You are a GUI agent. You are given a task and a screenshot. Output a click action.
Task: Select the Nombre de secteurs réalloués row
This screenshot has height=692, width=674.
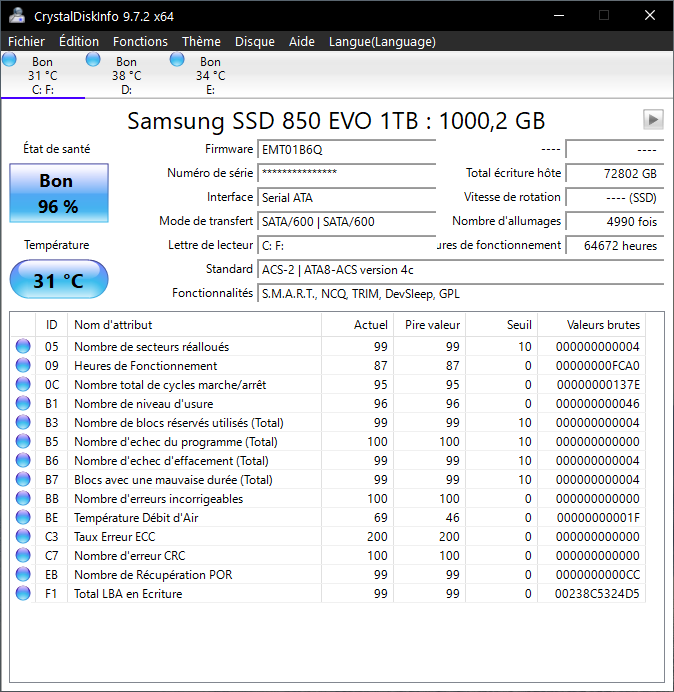[328, 346]
